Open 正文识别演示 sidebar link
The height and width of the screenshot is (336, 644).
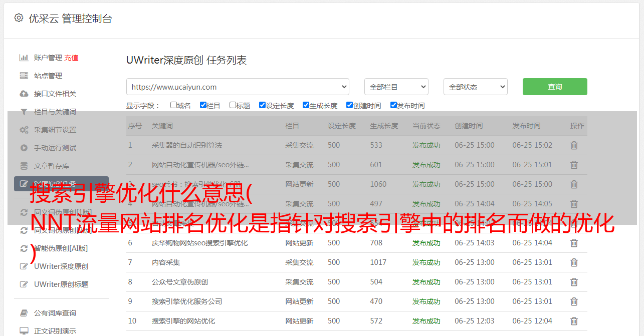[55, 331]
